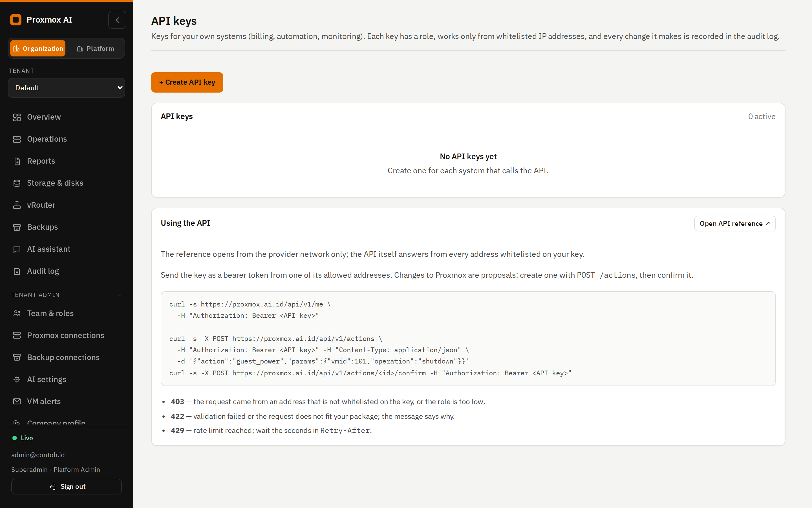Click the 'No API keys yet' message

coord(468,157)
